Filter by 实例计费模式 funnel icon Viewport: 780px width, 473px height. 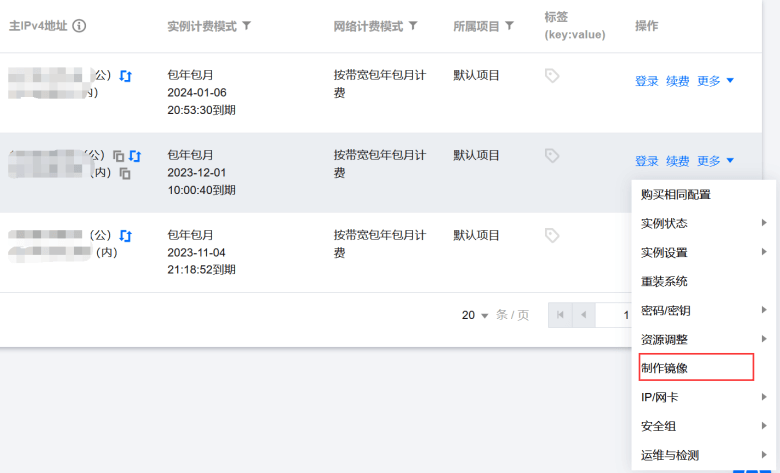pos(246,25)
